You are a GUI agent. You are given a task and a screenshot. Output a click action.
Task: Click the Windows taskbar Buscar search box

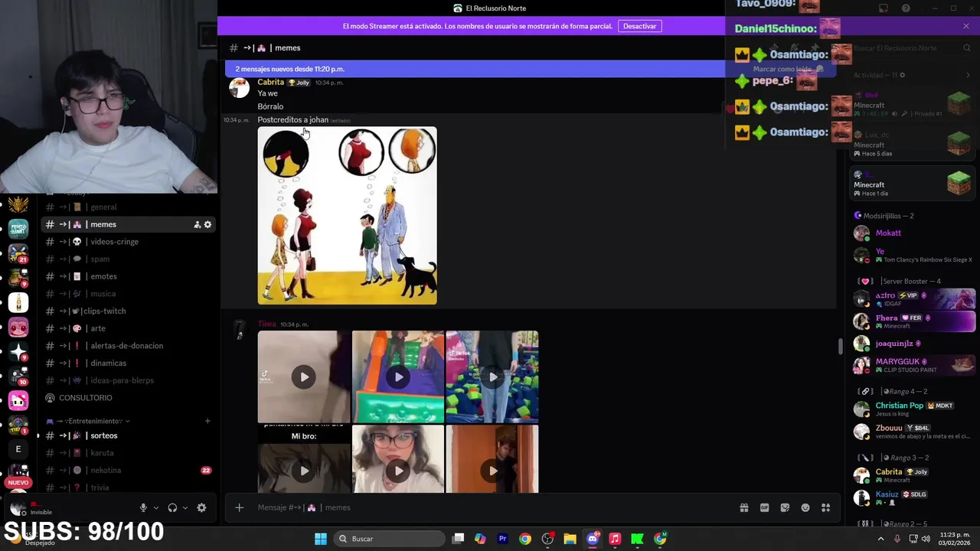point(390,539)
